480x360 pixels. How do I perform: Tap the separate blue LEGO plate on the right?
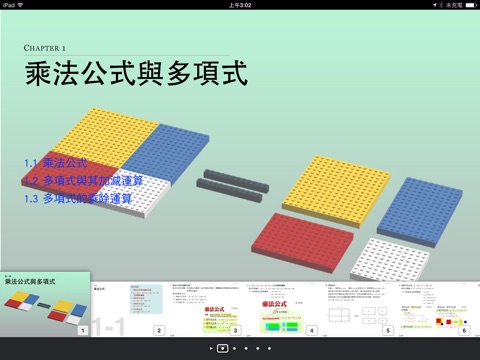tap(420, 212)
